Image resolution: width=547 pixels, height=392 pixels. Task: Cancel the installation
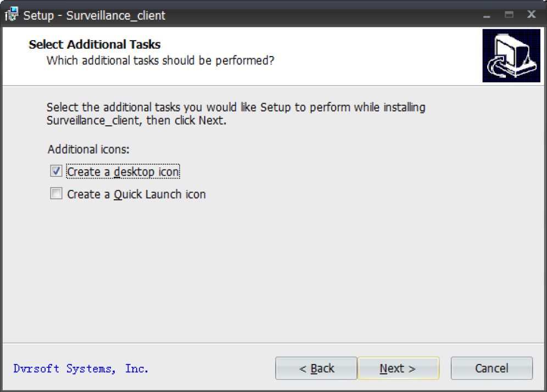pos(492,368)
